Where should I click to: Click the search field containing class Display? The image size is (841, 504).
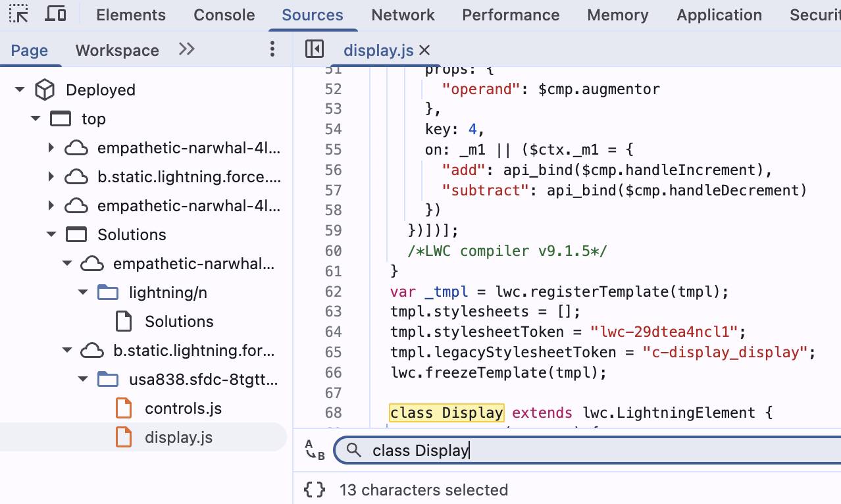[x=587, y=450]
